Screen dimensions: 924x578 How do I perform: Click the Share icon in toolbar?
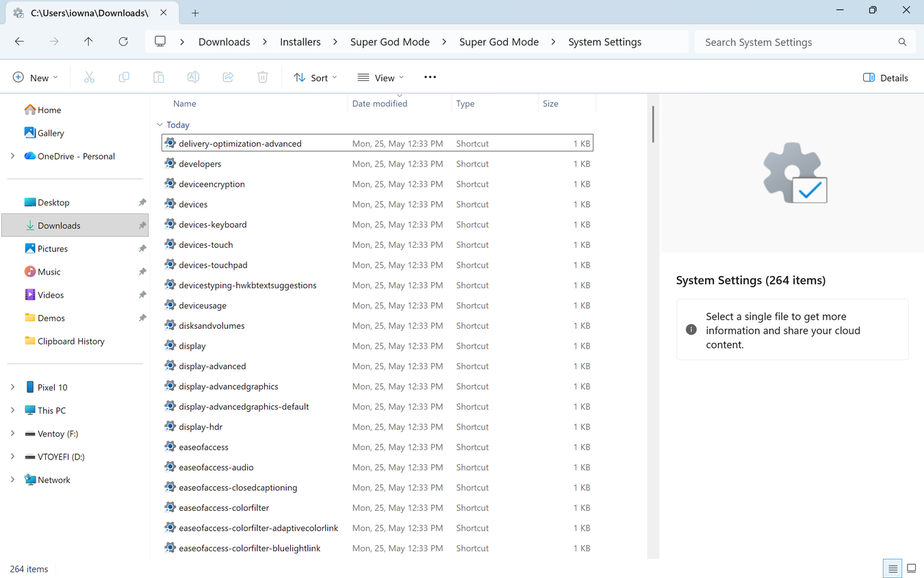[x=228, y=77]
